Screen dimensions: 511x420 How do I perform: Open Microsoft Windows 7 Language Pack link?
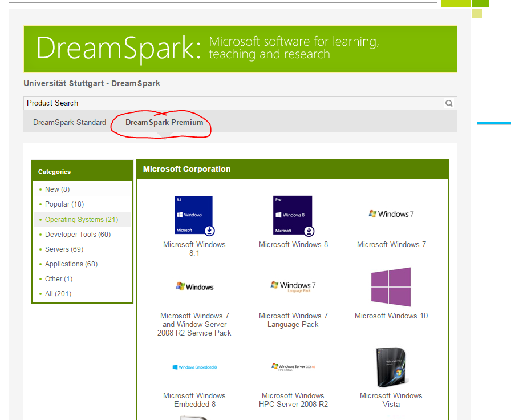293,320
